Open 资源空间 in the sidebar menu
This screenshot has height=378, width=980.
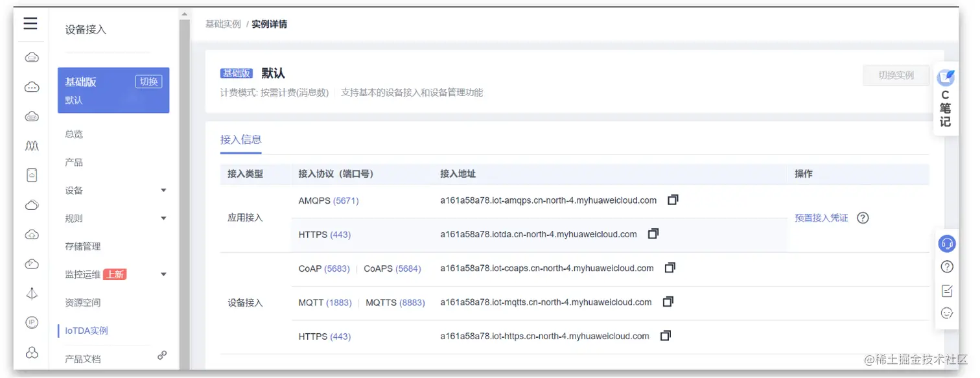(83, 302)
